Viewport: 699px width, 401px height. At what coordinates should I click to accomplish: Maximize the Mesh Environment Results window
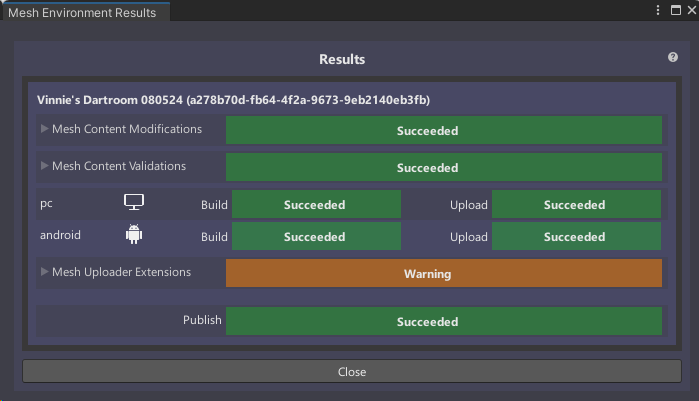pyautogui.click(x=676, y=10)
